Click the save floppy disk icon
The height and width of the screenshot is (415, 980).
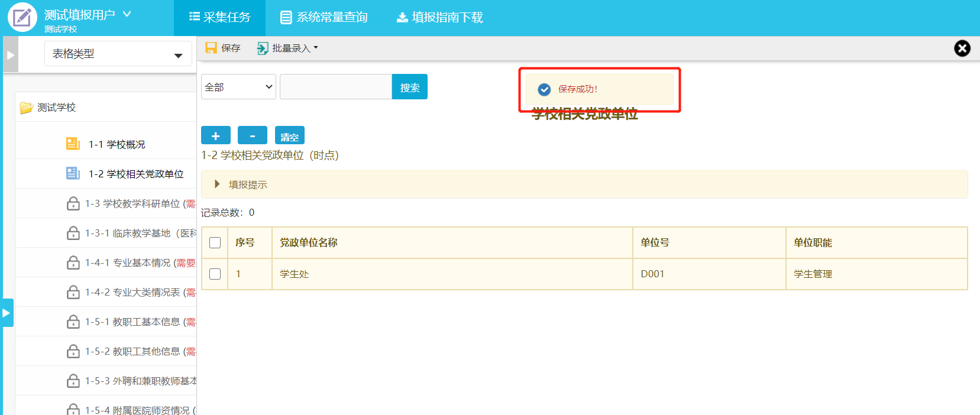(211, 48)
